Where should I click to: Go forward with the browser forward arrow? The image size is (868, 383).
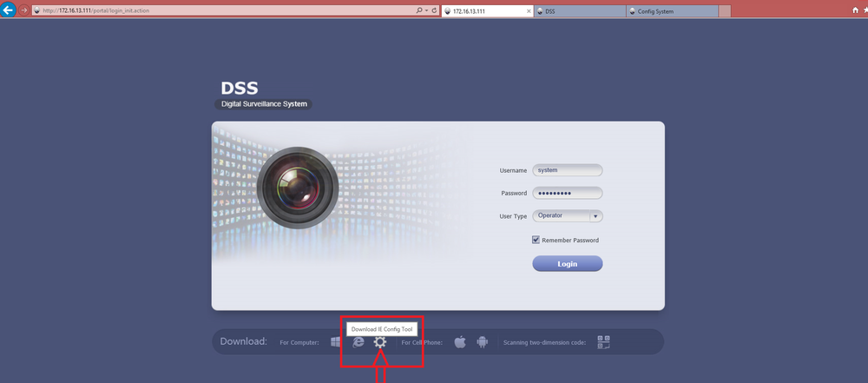pos(23,10)
